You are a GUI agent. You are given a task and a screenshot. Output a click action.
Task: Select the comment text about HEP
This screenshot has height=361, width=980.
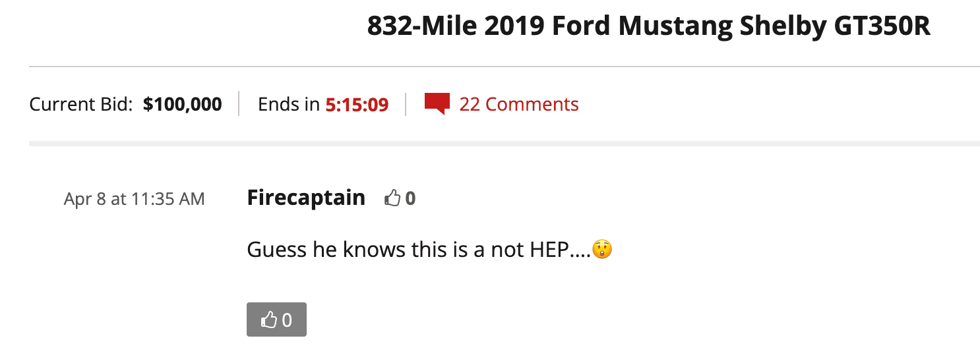[x=429, y=250]
